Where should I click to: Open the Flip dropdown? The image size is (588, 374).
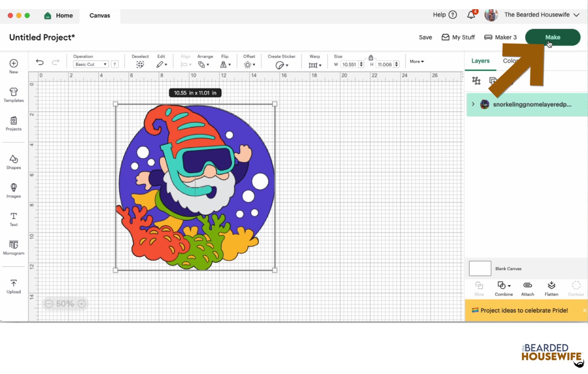pos(225,64)
